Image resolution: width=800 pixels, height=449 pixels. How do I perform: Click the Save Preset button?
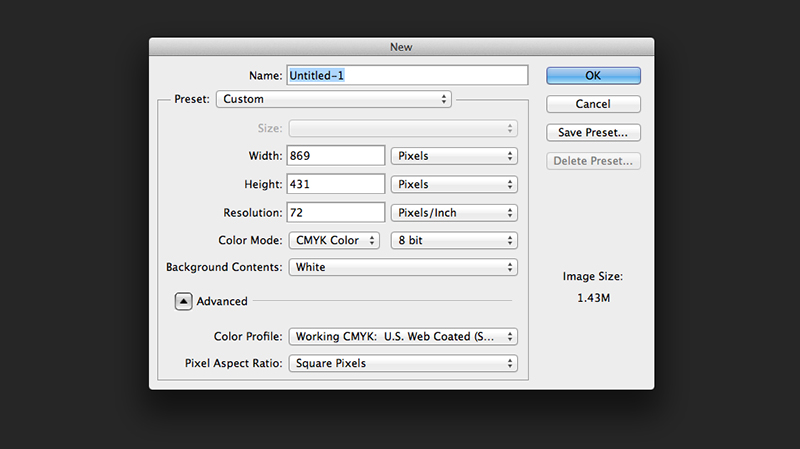pyautogui.click(x=593, y=133)
